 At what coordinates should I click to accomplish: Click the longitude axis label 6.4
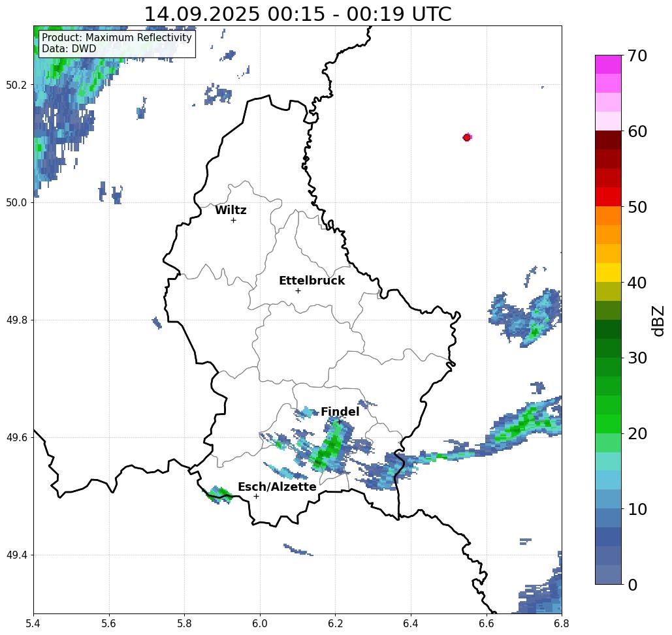(411, 623)
